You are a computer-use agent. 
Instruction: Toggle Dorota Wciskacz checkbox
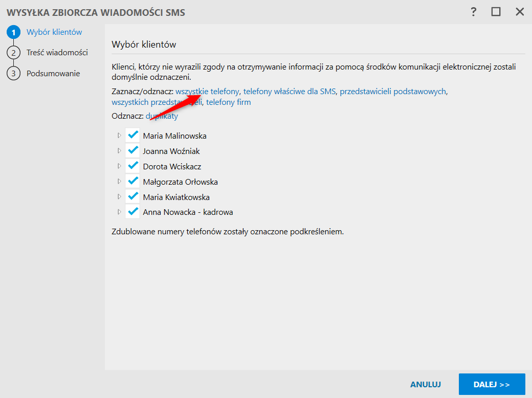[x=133, y=166]
